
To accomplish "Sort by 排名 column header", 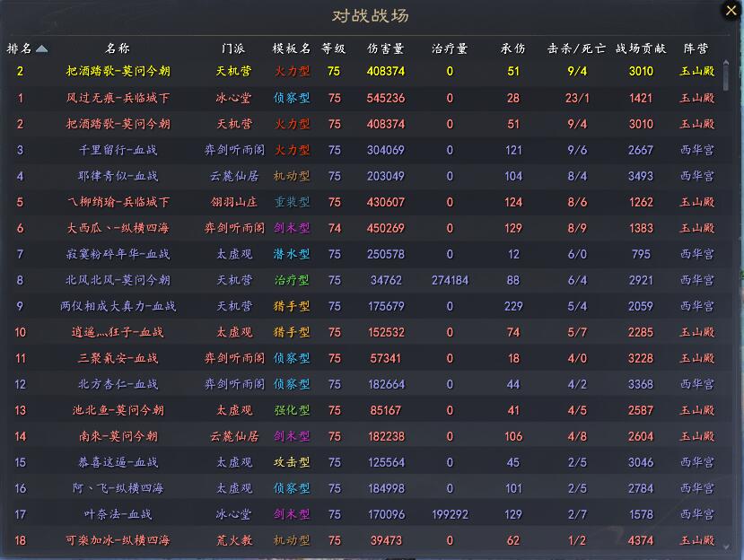I will 20,48.
